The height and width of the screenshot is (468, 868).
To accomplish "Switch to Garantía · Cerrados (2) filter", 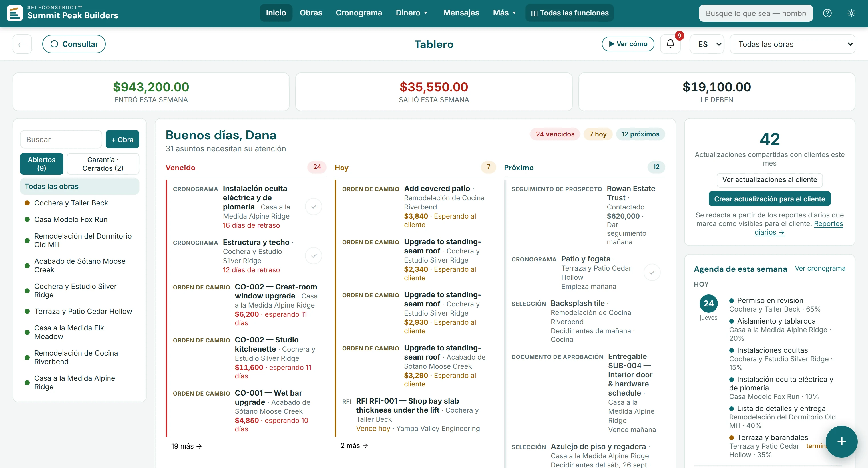I will [103, 164].
